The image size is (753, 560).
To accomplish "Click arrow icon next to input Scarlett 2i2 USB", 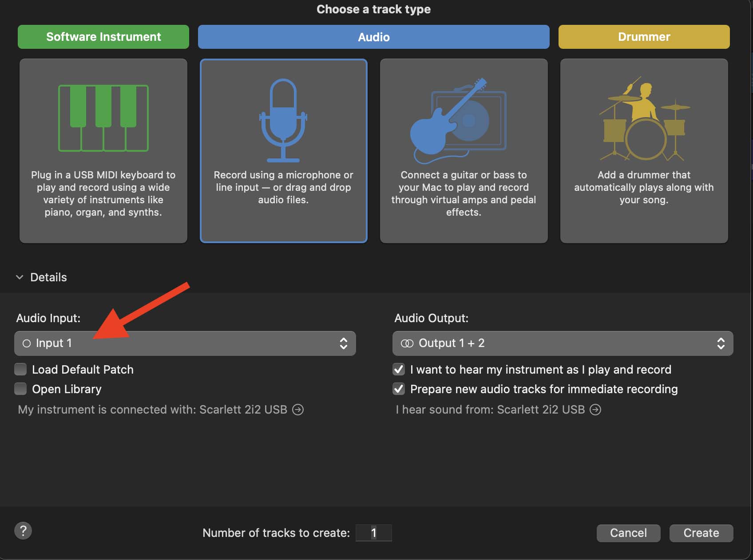I will 298,410.
